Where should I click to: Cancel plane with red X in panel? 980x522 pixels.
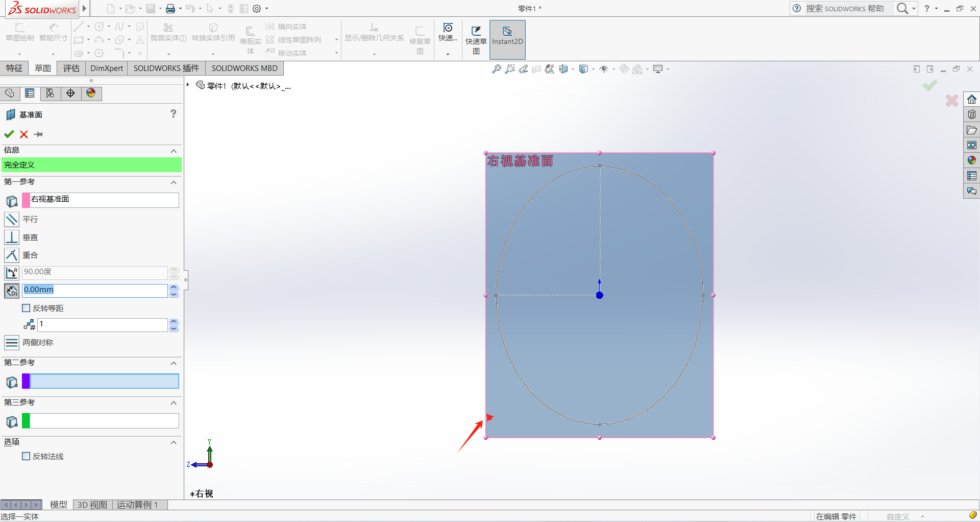23,134
